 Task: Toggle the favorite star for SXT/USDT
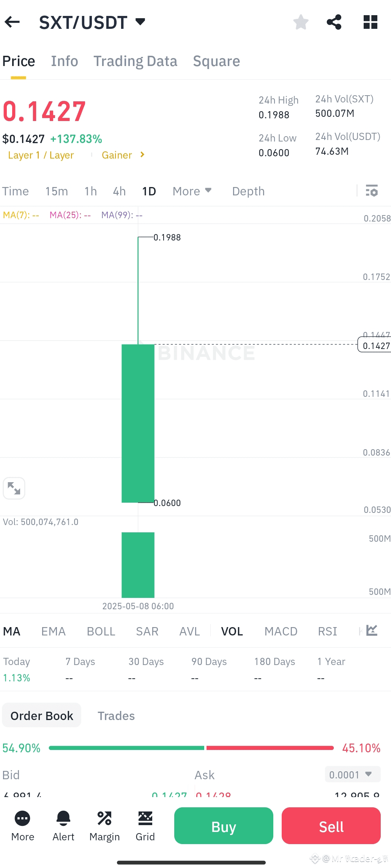point(301,22)
